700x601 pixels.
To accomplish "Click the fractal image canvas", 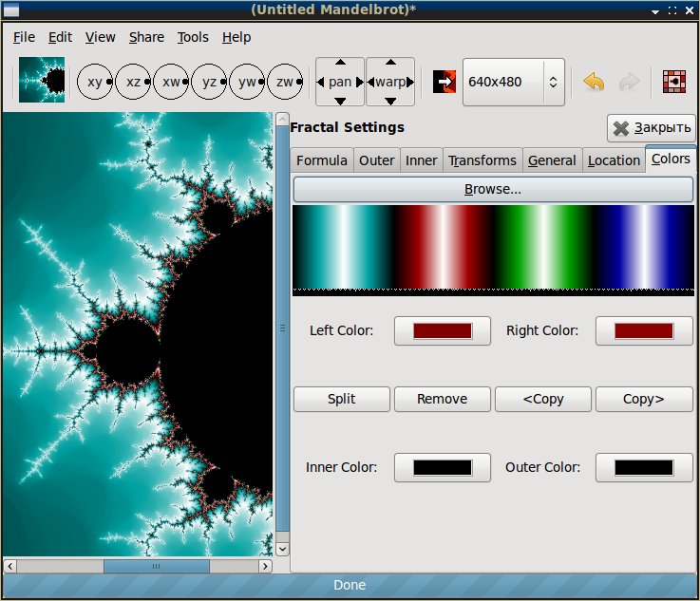I will pyautogui.click(x=138, y=334).
